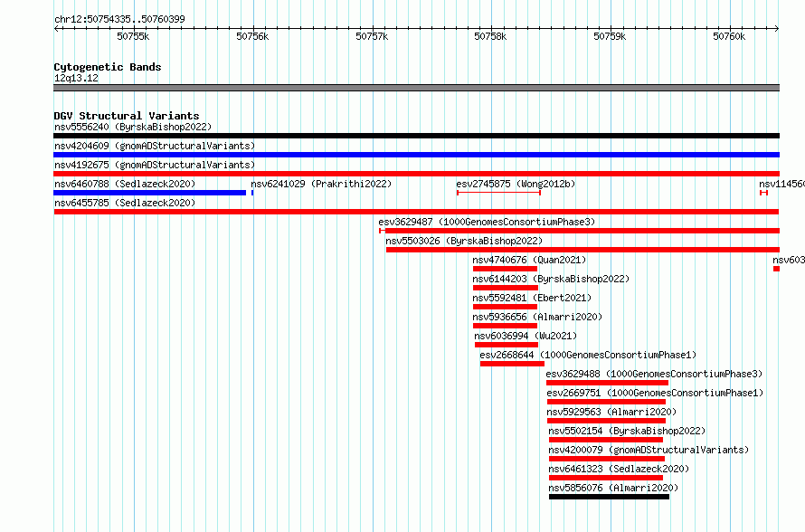Click the red nsv4740676 variant bar
Viewport: 805px width, 532px height.
[x=505, y=269]
